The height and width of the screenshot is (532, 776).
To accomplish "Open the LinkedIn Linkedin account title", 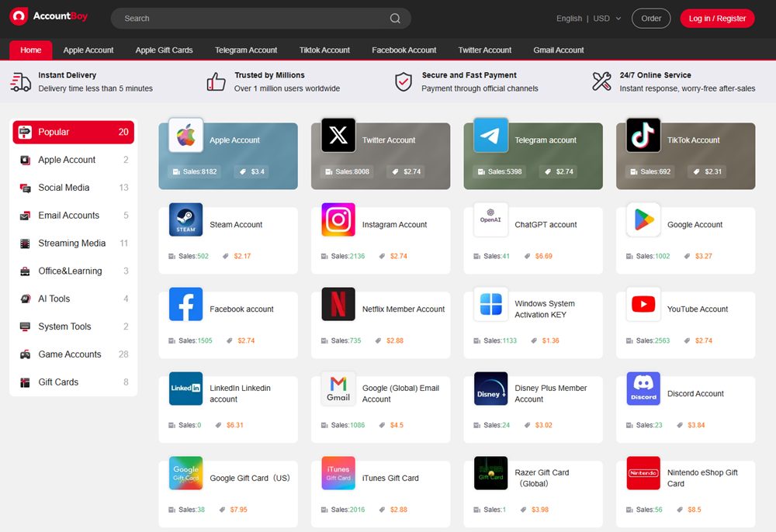I will tap(240, 393).
